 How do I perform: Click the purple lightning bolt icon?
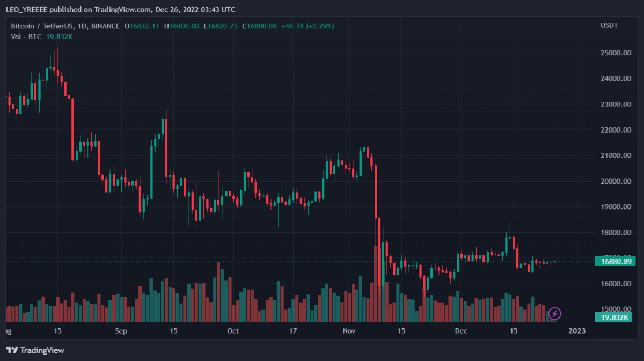(x=555, y=313)
